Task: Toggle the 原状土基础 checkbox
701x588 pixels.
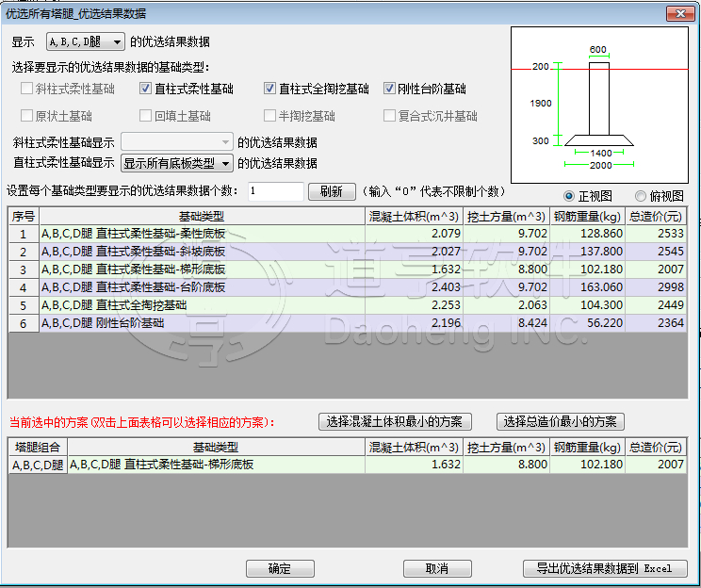Action: coord(26,115)
